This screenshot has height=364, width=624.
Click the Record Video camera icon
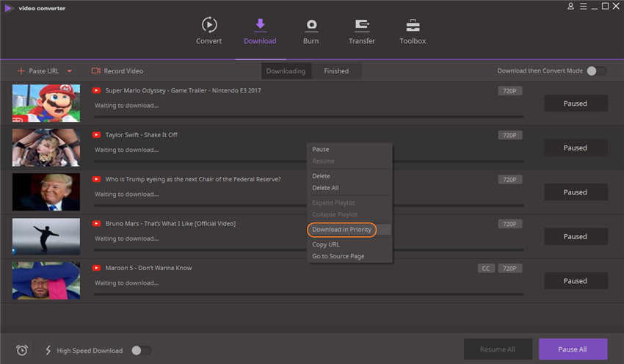click(x=95, y=70)
